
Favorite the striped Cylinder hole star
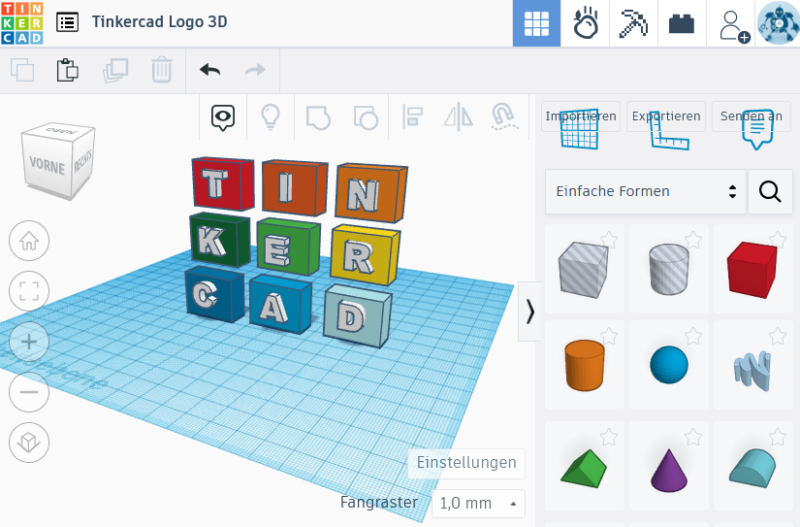[693, 239]
